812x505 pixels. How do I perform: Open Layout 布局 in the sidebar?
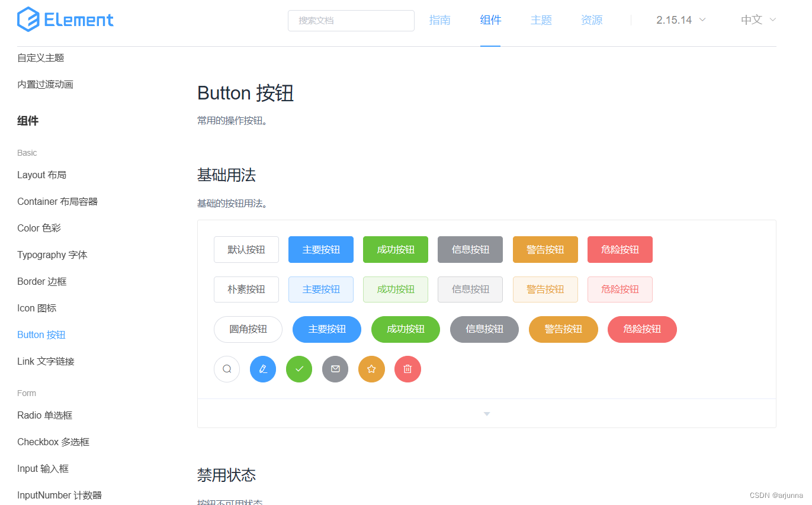[41, 175]
